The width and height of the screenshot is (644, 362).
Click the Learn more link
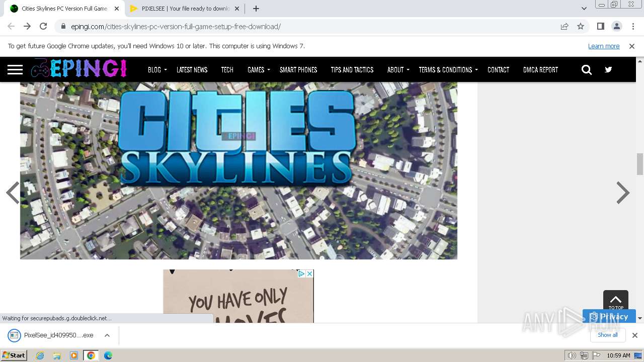(604, 46)
